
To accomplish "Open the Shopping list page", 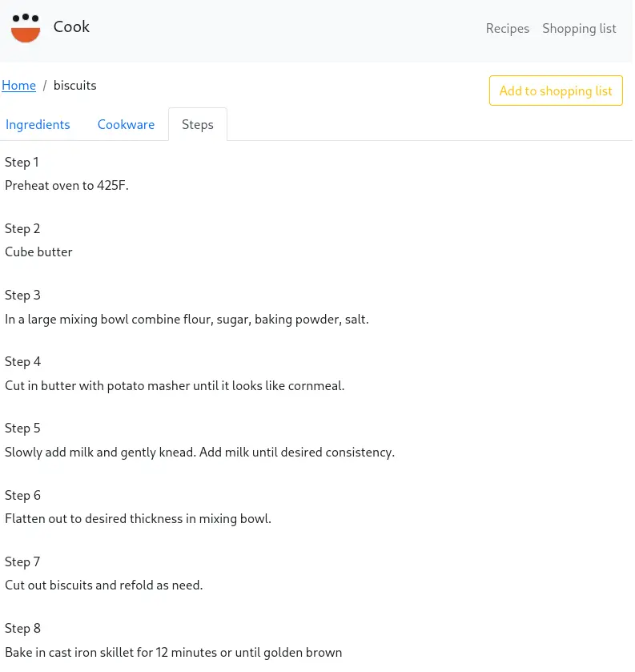I will click(579, 28).
